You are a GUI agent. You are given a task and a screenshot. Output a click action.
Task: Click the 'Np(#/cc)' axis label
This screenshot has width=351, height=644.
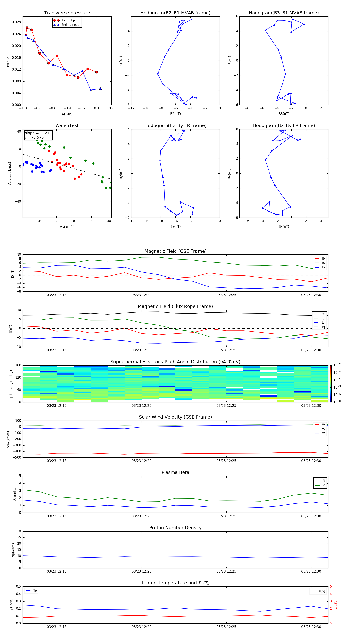pyautogui.click(x=13, y=550)
